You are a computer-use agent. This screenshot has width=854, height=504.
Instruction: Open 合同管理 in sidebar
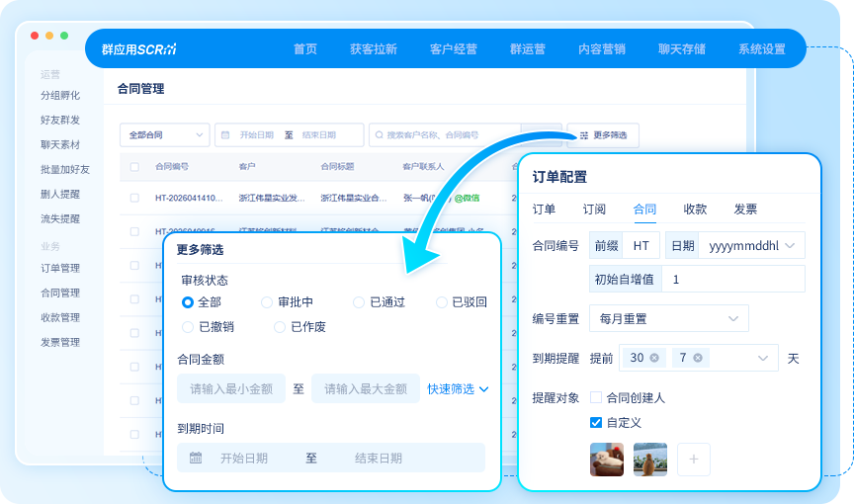[x=60, y=293]
